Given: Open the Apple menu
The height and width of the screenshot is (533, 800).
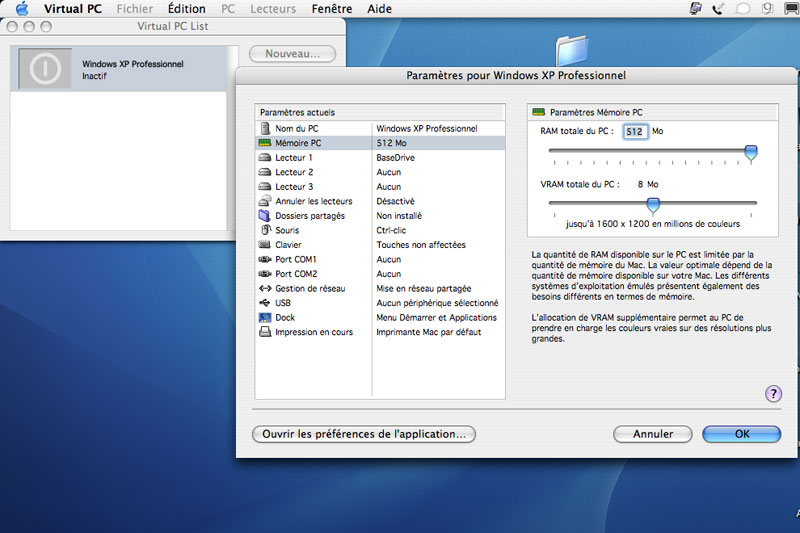Looking at the screenshot, I should pyautogui.click(x=21, y=9).
